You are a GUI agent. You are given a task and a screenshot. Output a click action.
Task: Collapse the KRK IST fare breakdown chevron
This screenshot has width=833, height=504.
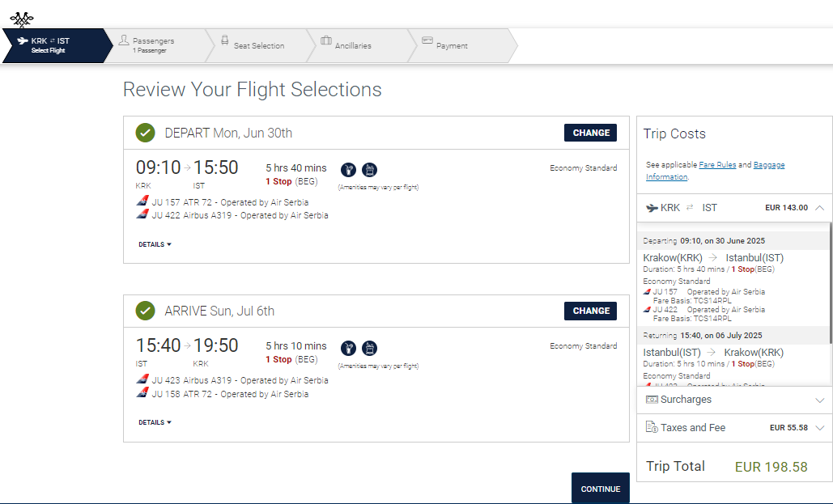tap(820, 208)
